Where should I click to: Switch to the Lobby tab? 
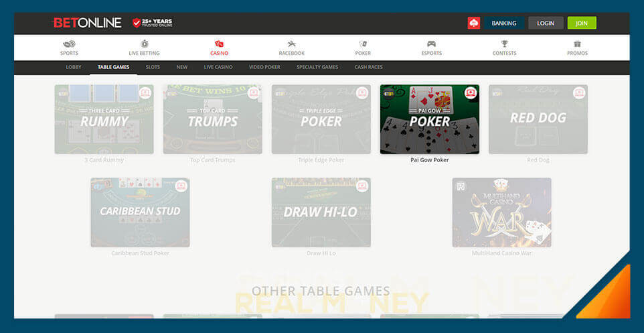click(74, 67)
